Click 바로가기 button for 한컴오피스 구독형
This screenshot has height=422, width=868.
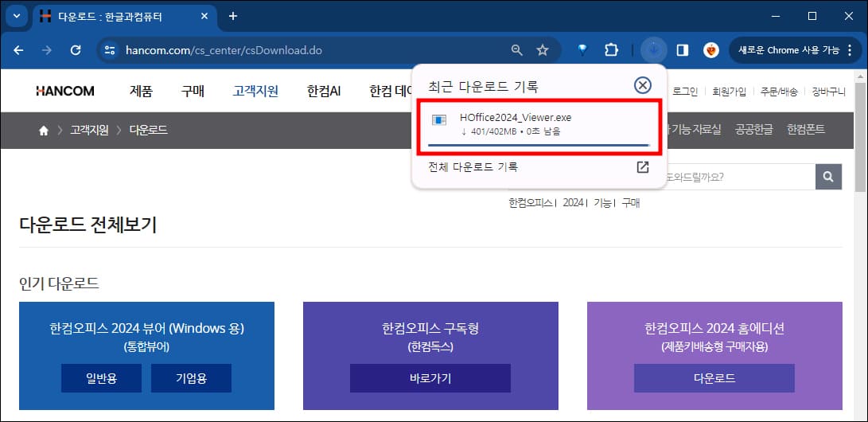(430, 378)
